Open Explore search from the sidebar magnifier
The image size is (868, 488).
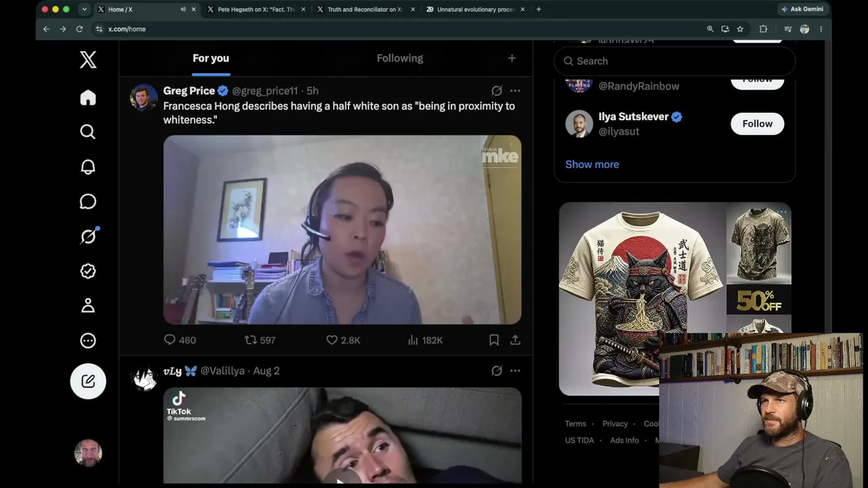88,132
